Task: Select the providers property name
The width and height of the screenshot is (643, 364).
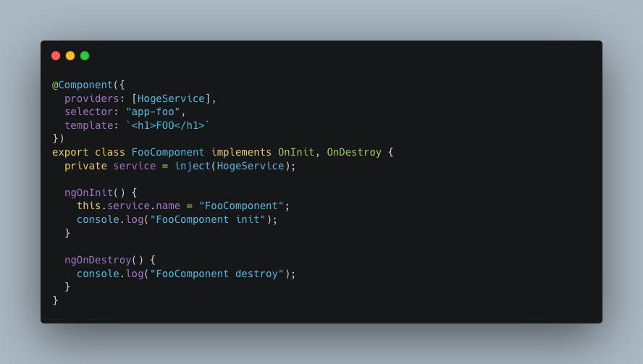Action: [x=91, y=98]
